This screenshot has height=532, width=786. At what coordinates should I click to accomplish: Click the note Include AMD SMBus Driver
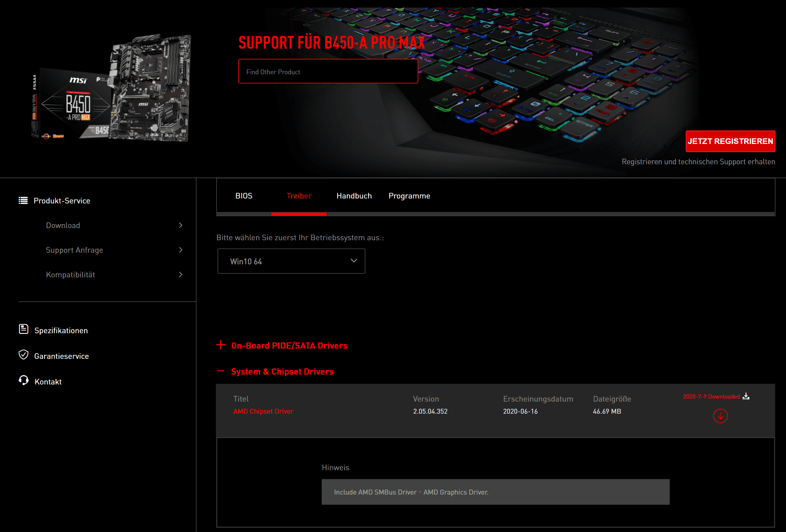411,492
